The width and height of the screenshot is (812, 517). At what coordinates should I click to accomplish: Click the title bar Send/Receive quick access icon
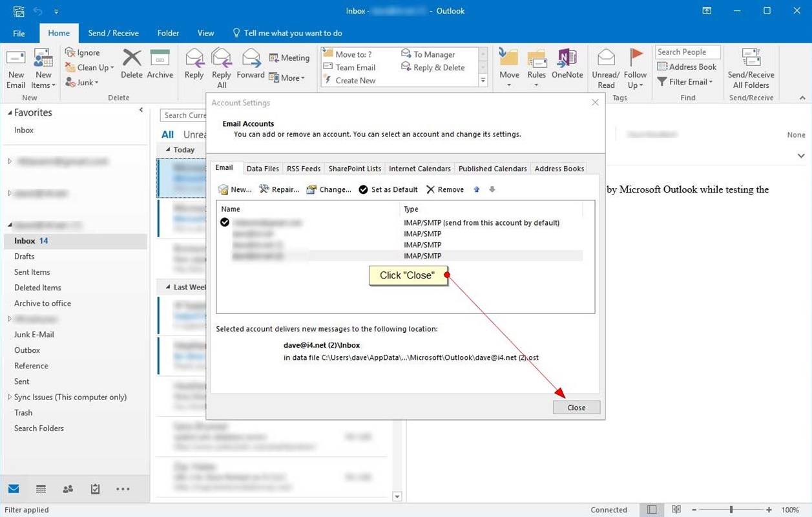(x=18, y=11)
